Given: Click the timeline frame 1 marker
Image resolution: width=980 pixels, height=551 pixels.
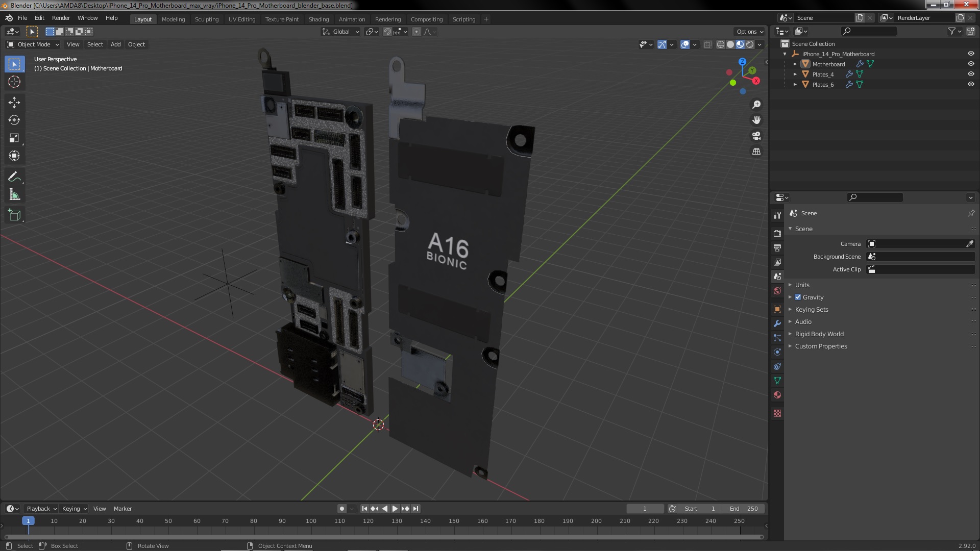Looking at the screenshot, I should coord(28,521).
